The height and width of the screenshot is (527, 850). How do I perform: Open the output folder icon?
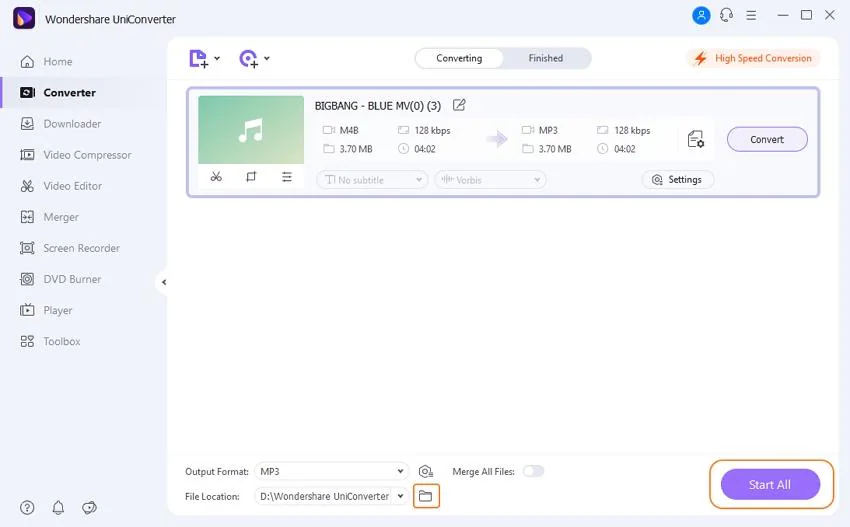tap(426, 496)
